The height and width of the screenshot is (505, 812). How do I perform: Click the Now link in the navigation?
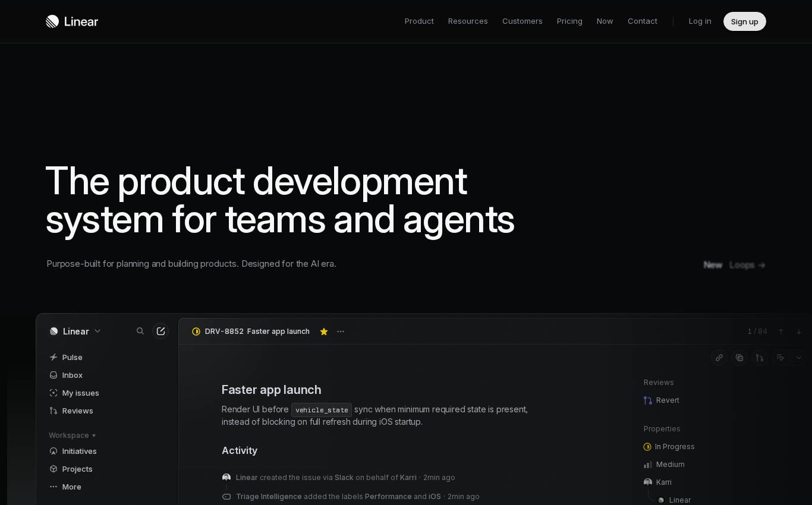(x=605, y=21)
